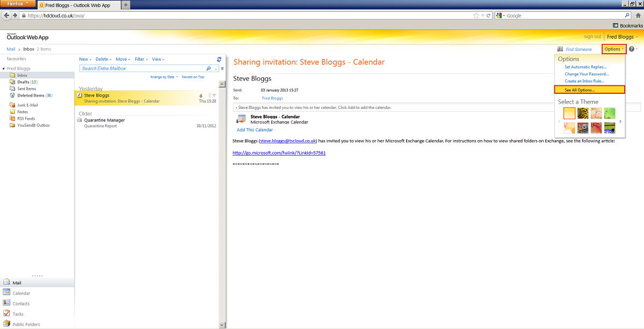Screen dimensions: 644x329
Task: Click the Bookmarks toolbar button
Action: 628,25
